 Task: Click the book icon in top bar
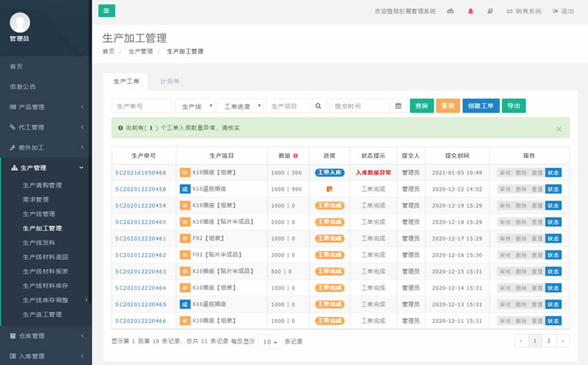coord(490,11)
